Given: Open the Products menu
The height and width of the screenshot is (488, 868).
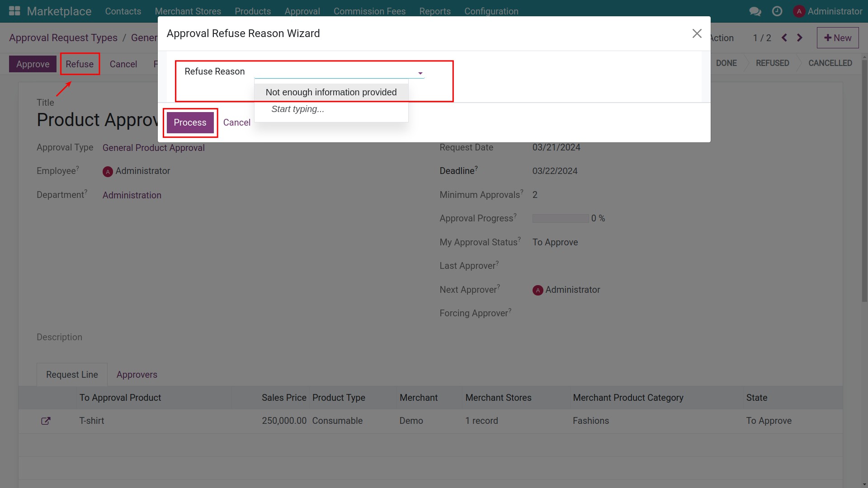Looking at the screenshot, I should tap(253, 11).
